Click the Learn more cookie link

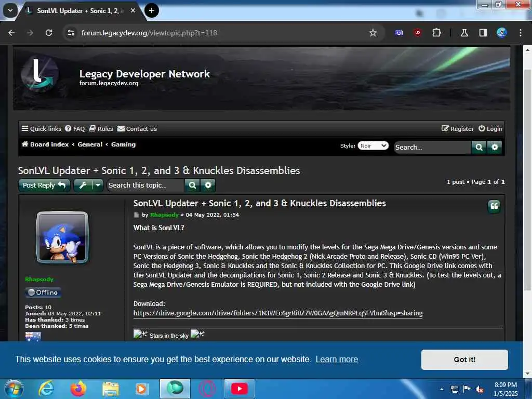point(337,359)
